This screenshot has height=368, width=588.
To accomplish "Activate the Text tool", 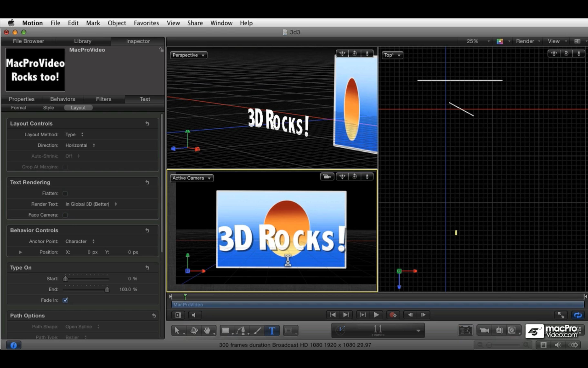I will coord(272,330).
